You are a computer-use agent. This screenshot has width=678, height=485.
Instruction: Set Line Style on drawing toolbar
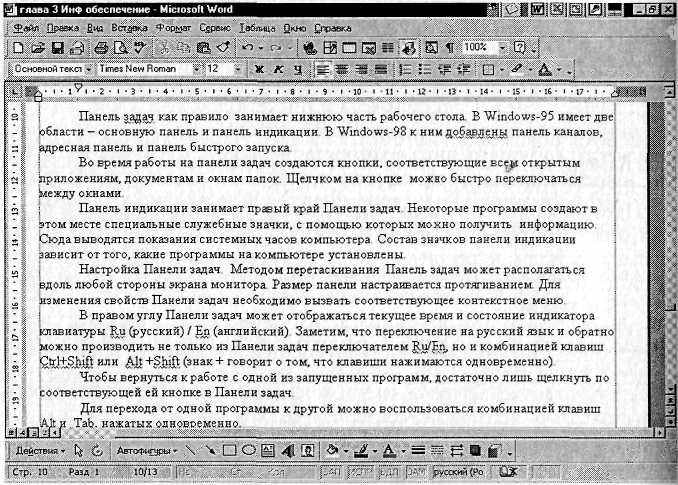coord(418,451)
